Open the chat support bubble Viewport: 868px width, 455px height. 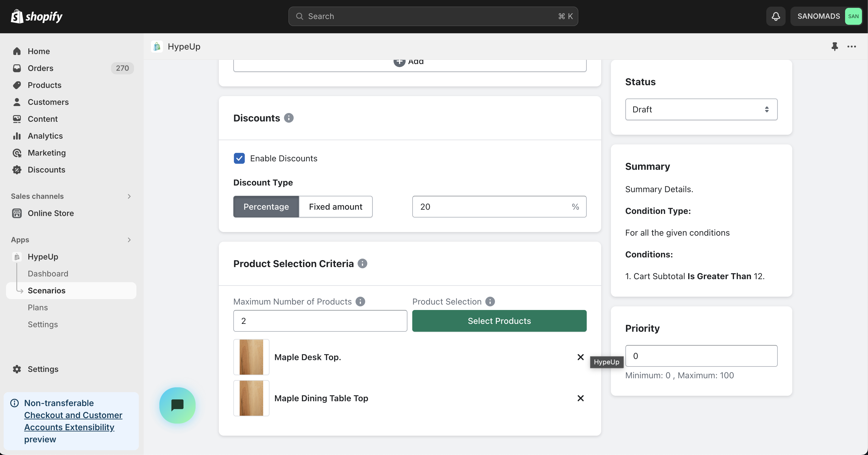pyautogui.click(x=177, y=405)
